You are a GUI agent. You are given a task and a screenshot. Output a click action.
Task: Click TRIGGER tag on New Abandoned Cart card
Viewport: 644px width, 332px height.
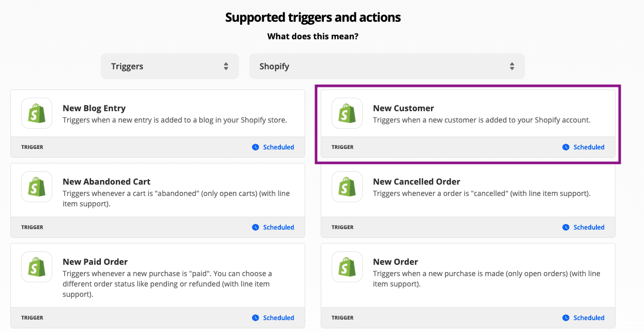[32, 228]
